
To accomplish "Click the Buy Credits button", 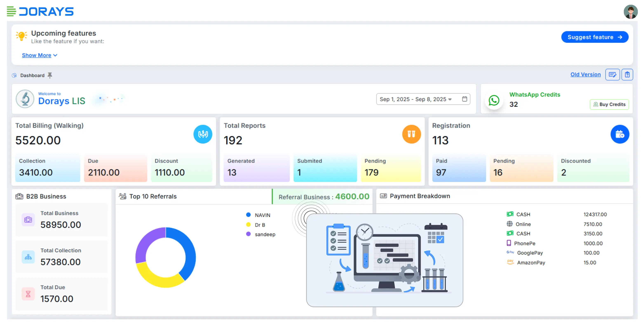I will click(x=609, y=105).
